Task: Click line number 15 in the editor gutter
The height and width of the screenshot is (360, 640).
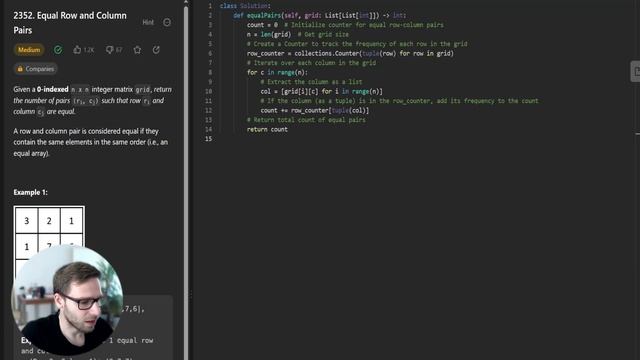Action: click(209, 139)
